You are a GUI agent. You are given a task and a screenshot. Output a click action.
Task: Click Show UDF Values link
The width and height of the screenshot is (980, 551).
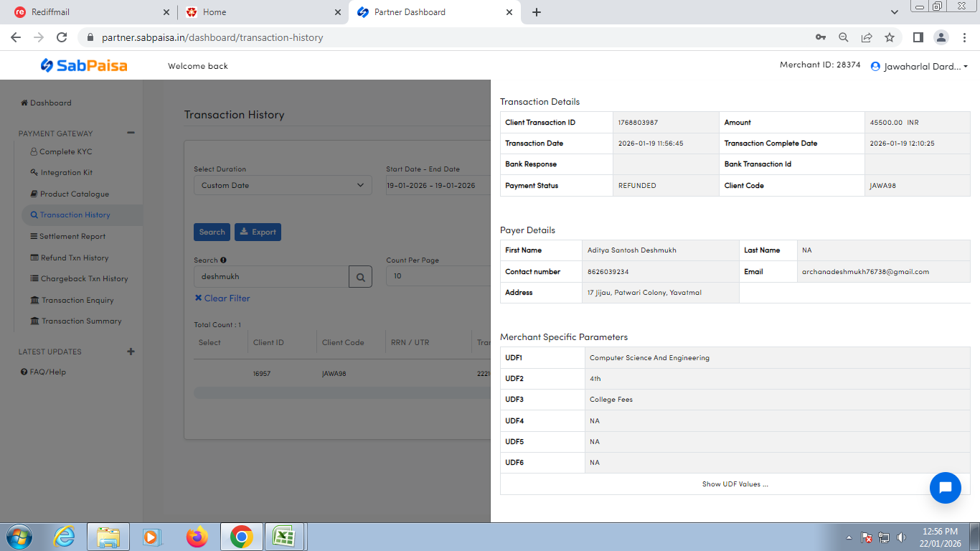tap(735, 484)
